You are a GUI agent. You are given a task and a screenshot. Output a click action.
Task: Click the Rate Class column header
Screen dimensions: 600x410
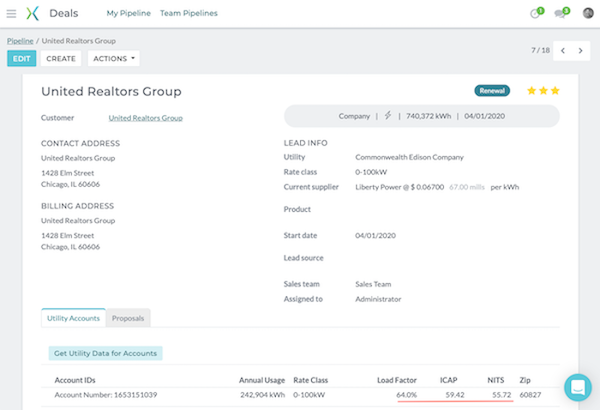click(311, 380)
